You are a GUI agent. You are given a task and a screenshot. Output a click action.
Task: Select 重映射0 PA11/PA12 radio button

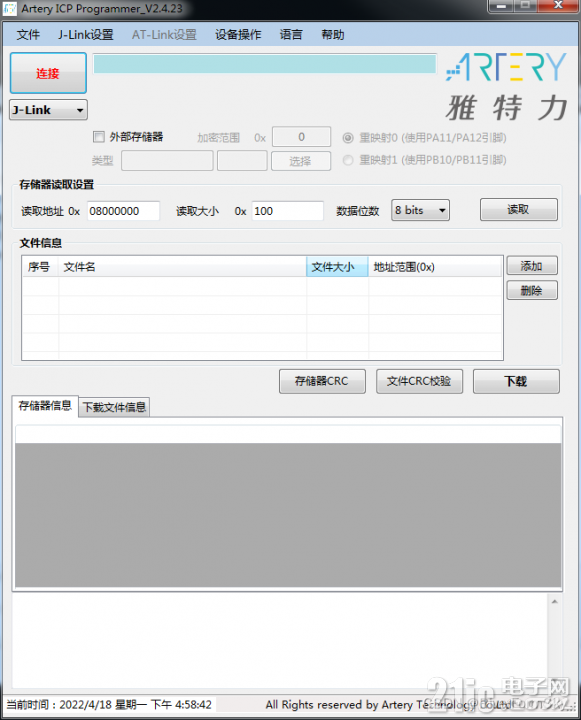(x=348, y=138)
